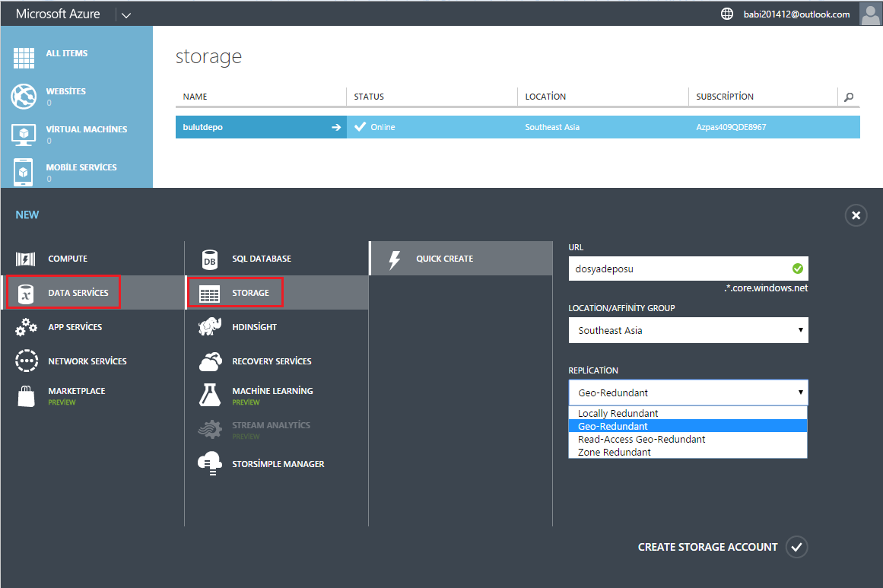This screenshot has width=883, height=588.
Task: Choose the StorSimple Manager cloud icon
Action: (x=210, y=463)
